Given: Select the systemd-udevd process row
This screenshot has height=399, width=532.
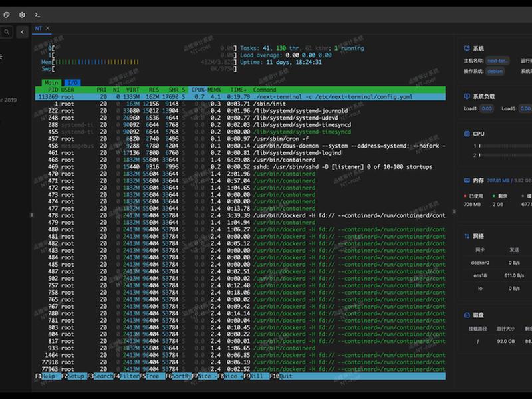Looking at the screenshot, I should point(240,118).
